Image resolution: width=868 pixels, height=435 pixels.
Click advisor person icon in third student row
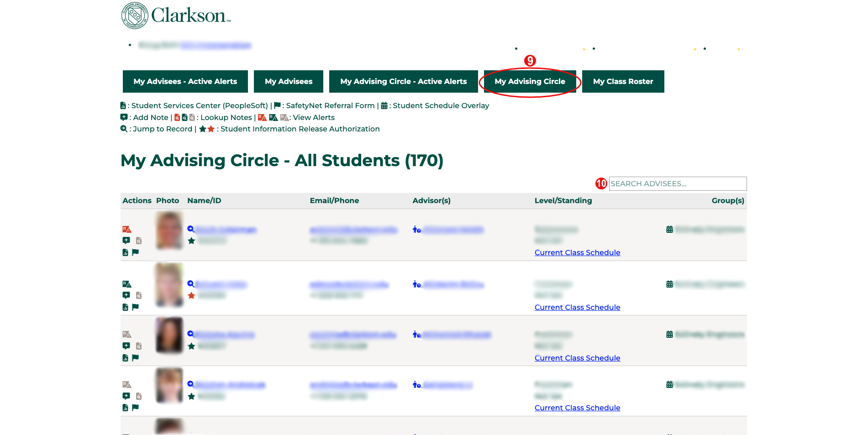point(416,335)
